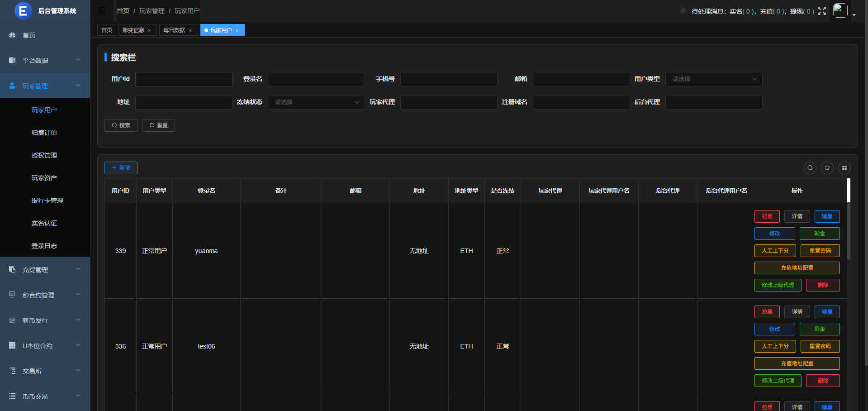Open the 用户类型 dropdown
This screenshot has height=411, width=868.
[714, 79]
